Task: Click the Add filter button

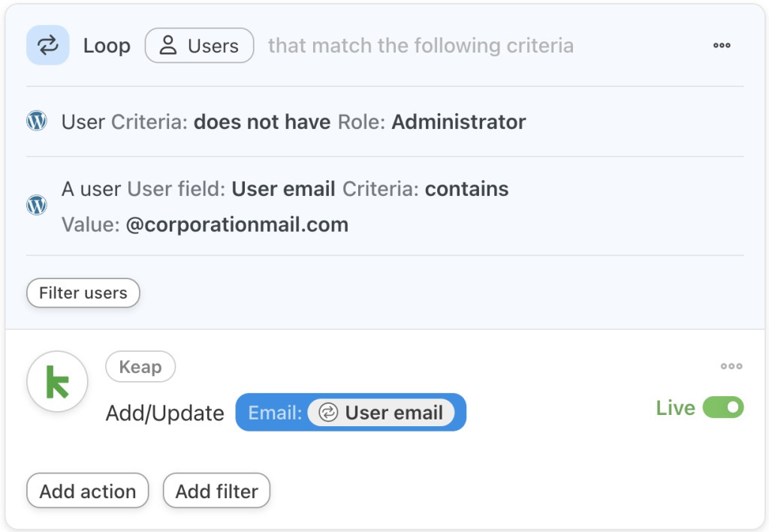Action: click(x=216, y=491)
